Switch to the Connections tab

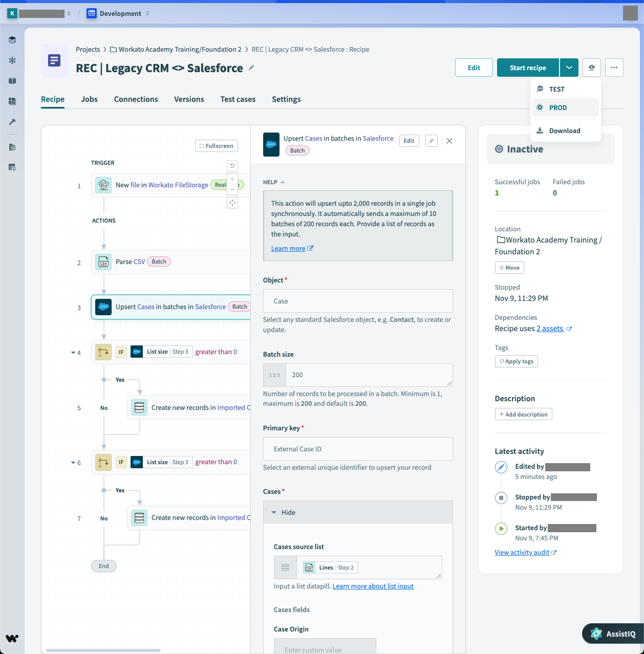(136, 99)
